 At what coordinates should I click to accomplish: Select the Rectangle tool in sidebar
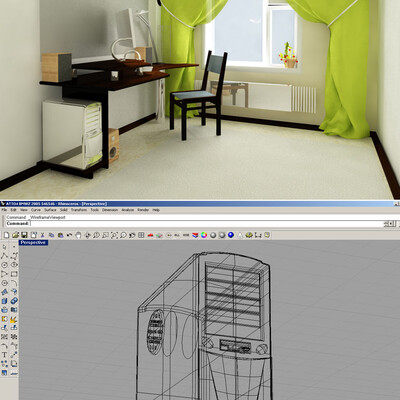pyautogui.click(x=14, y=274)
